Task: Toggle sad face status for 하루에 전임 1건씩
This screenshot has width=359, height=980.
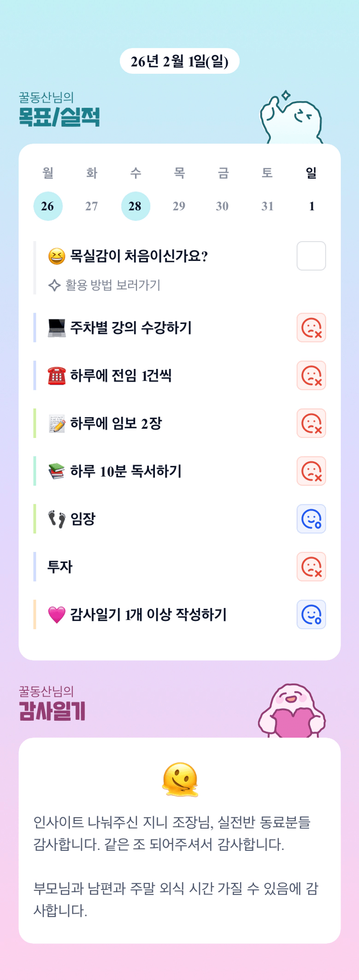Action: tap(311, 376)
